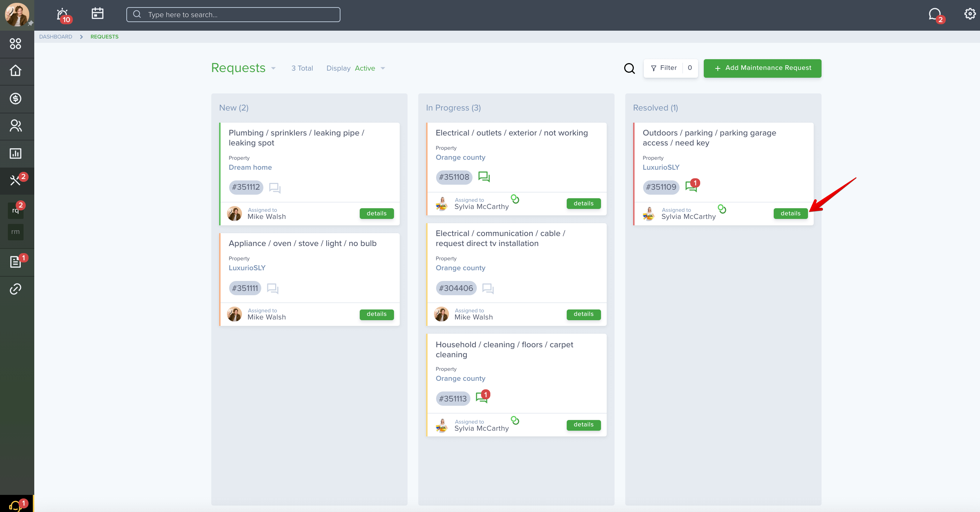
Task: Click the #351111 request number tag
Action: 245,288
